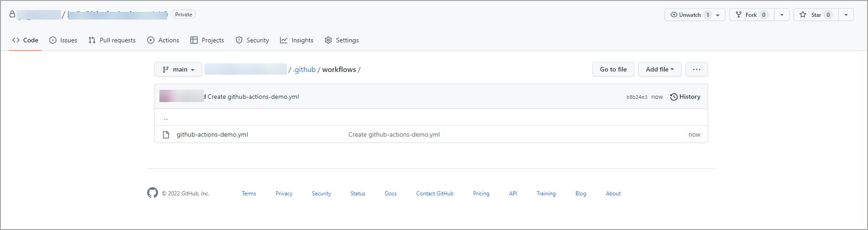Star this repository
The image size is (868, 230).
click(x=816, y=15)
